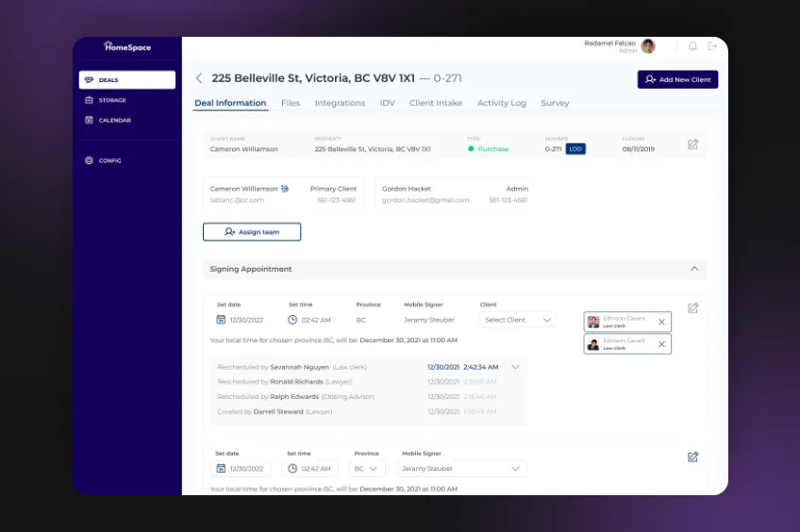Edit deal summary with pencil icon
The image size is (800, 532).
pos(693,144)
